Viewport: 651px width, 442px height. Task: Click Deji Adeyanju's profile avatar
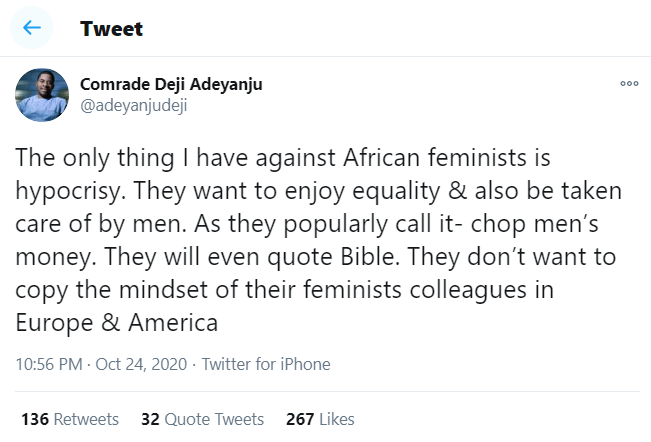click(42, 97)
